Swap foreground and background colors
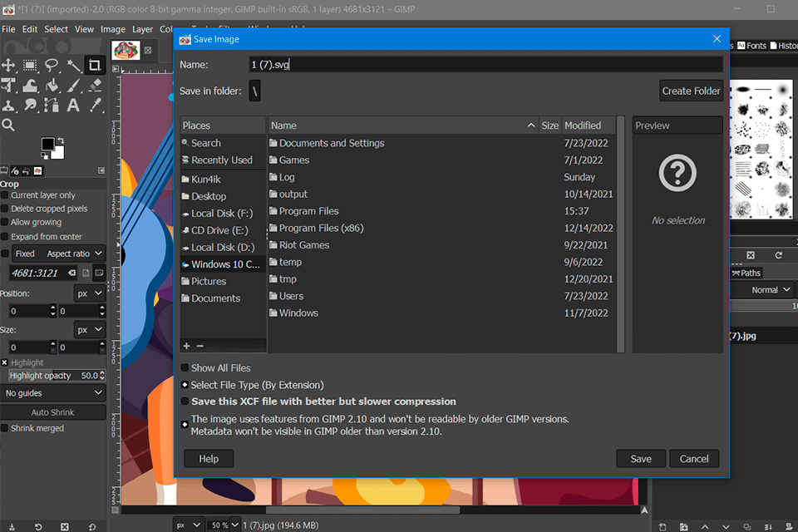Image resolution: width=798 pixels, height=532 pixels. point(61,140)
